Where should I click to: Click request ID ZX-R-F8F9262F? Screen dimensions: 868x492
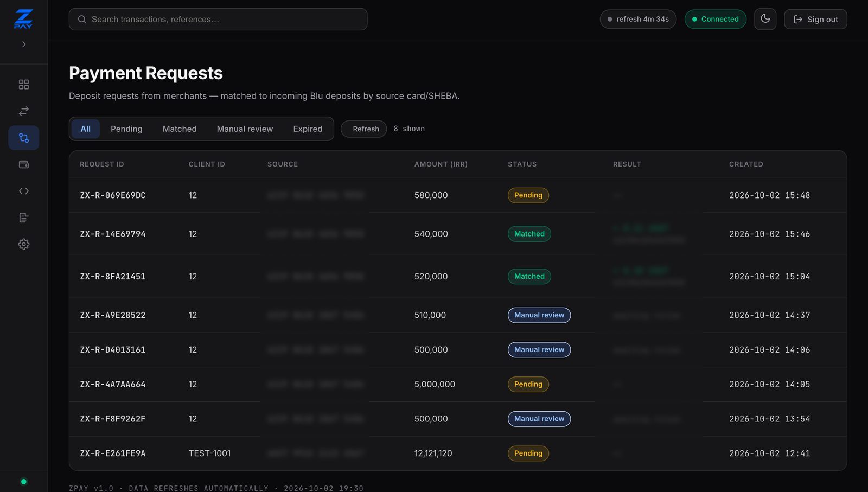113,419
